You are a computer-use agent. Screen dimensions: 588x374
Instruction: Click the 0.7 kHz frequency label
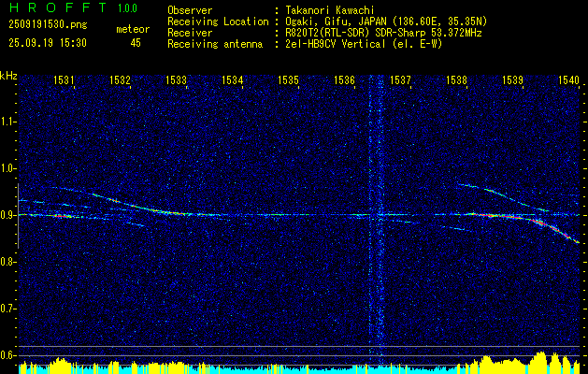point(7,309)
